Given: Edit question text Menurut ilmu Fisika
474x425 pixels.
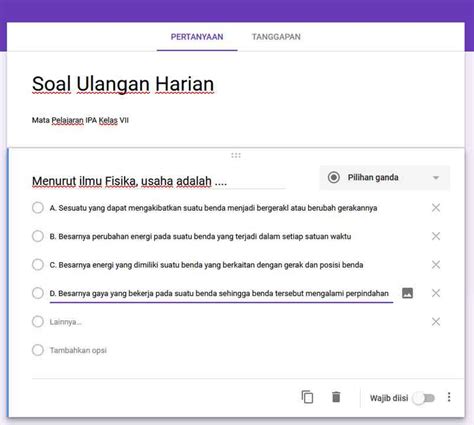Looking at the screenshot, I should [129, 181].
